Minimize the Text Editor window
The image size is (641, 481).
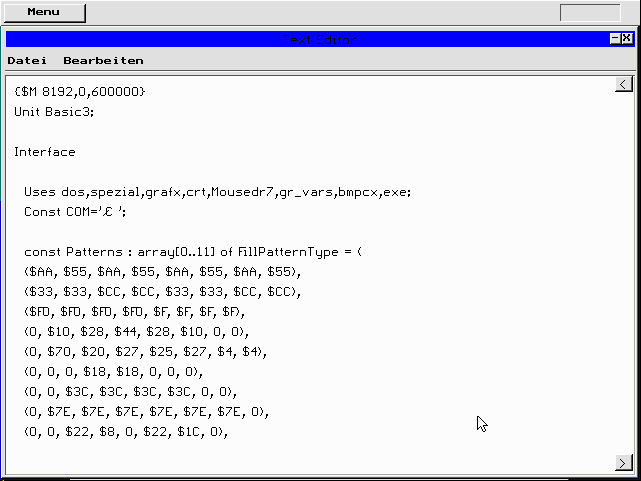coord(614,39)
